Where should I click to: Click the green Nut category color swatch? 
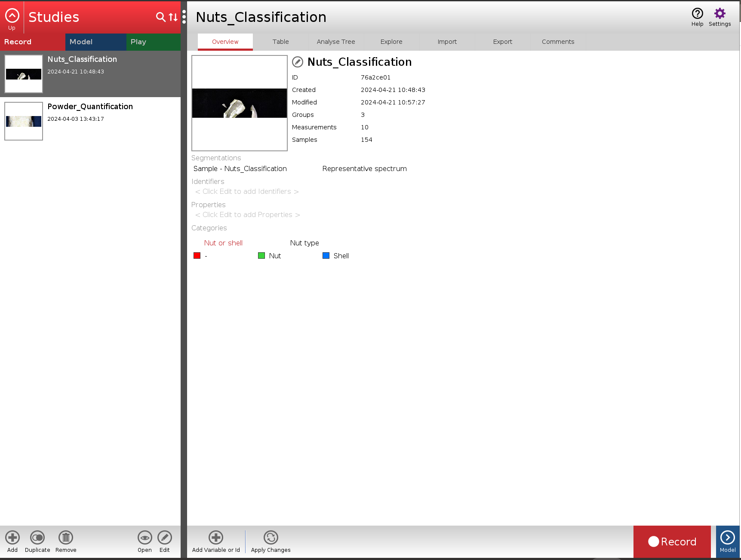[x=261, y=256]
